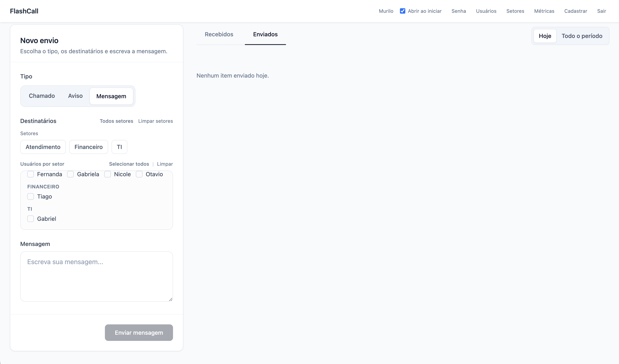Toggle the Abrir ao iniciar checkbox
Screen dimensions: 619x364
click(x=402, y=11)
